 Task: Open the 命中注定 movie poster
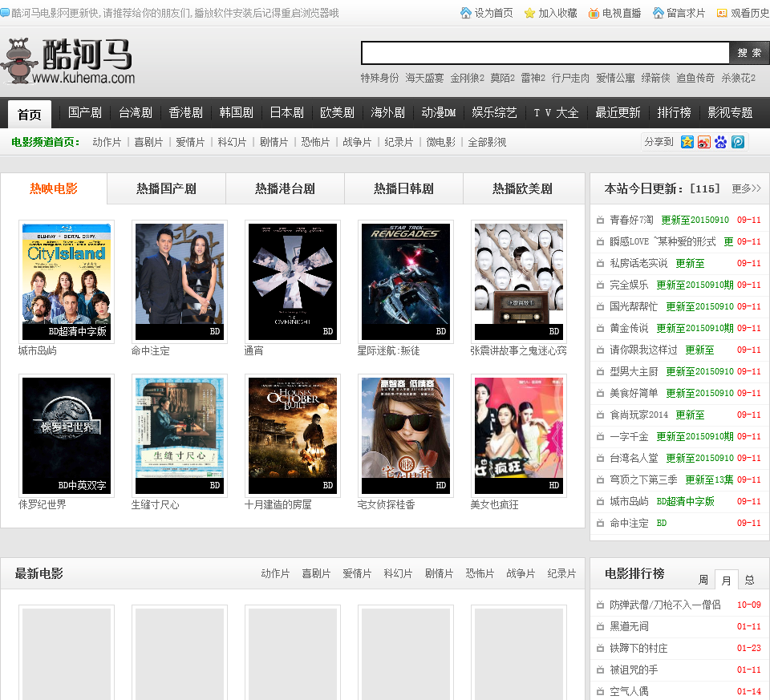coord(179,281)
